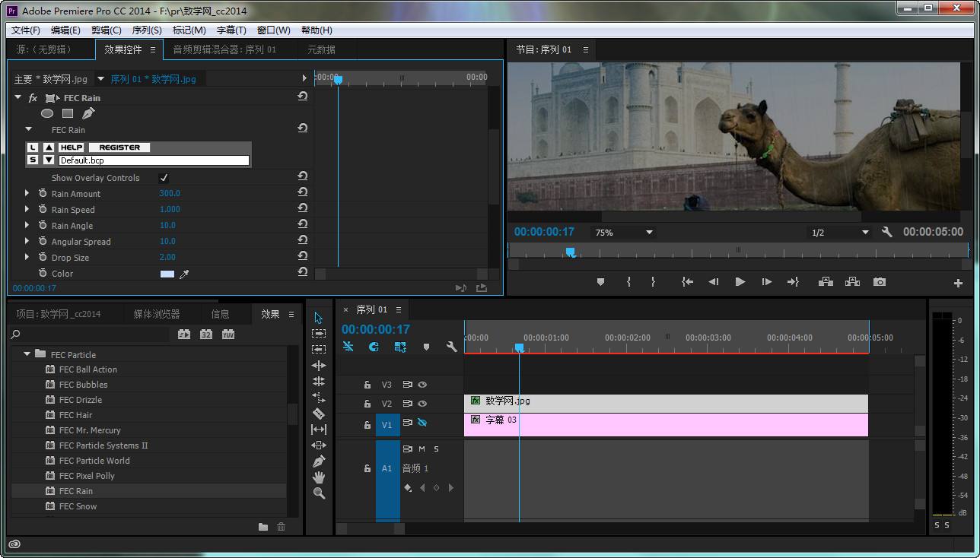Select the Razor tool in tools panel

coord(319,414)
